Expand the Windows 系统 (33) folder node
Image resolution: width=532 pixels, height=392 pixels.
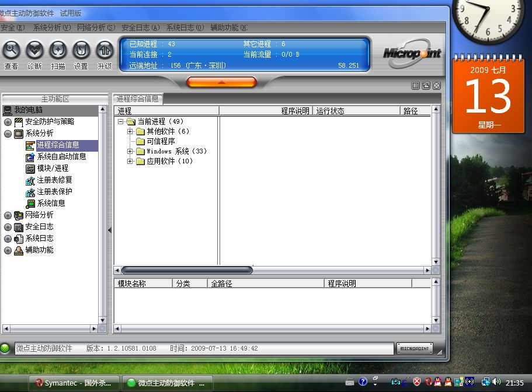click(x=130, y=151)
